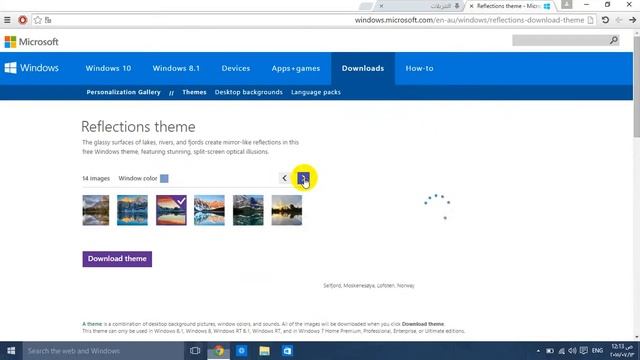Bookmark page with the star icon
This screenshot has width=640, height=360.
tap(38, 20)
